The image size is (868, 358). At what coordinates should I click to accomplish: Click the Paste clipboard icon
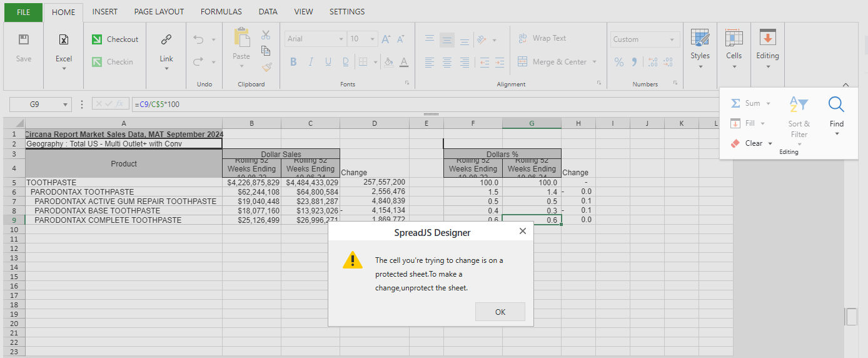(241, 37)
